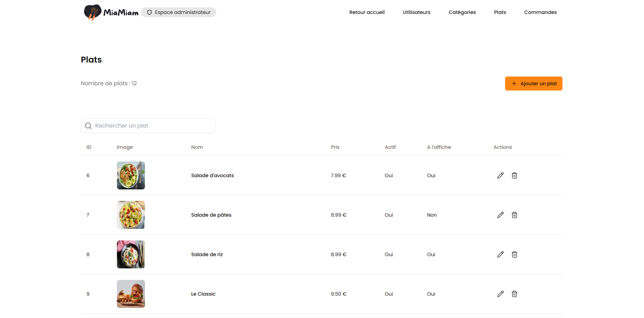Open the Plats nav link
This screenshot has width=644, height=318.
coord(500,12)
